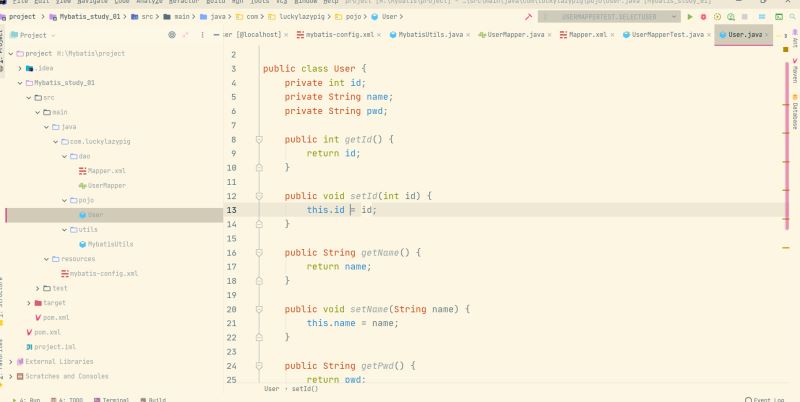Viewport: 800px width, 402px height.
Task: Click line number 13 in the gutter
Action: [x=232, y=210]
